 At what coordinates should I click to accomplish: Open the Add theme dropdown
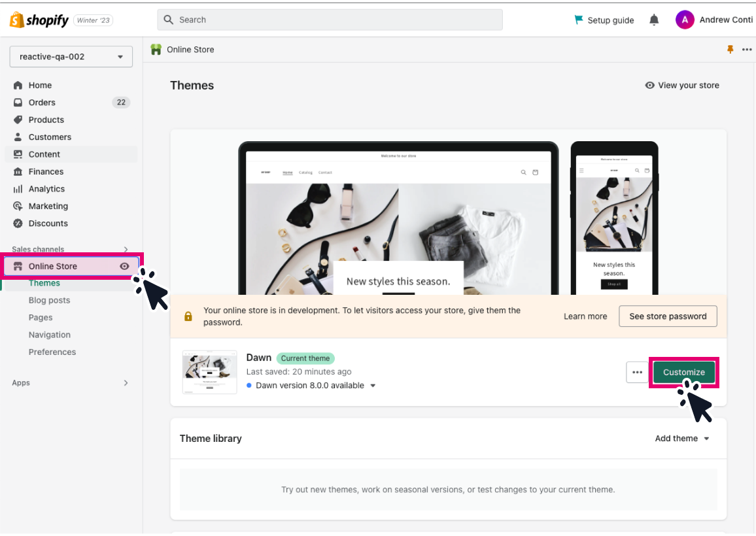[681, 438]
